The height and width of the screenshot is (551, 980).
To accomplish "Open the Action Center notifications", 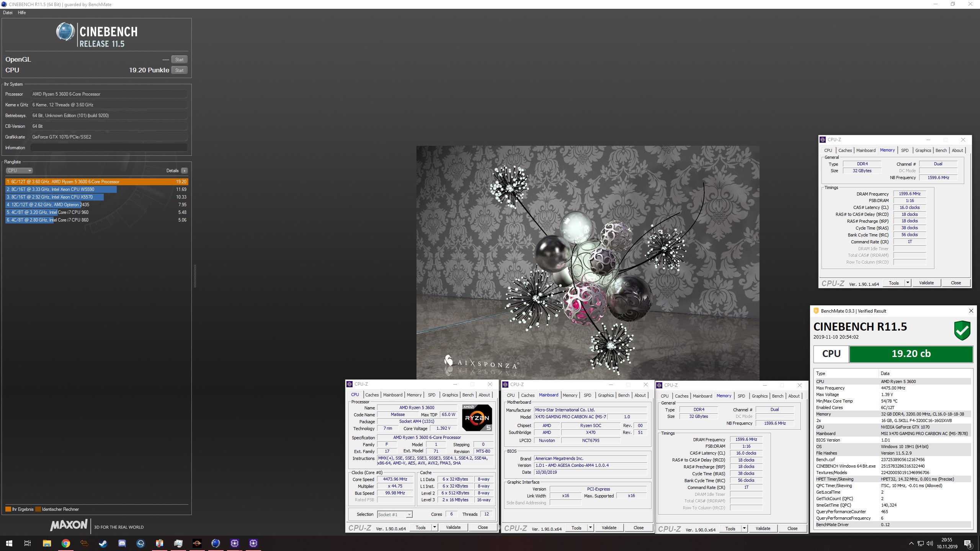I will 968,543.
